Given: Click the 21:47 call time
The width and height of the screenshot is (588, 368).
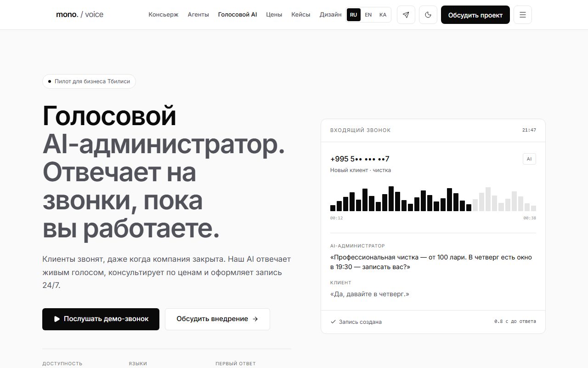Looking at the screenshot, I should [x=529, y=130].
